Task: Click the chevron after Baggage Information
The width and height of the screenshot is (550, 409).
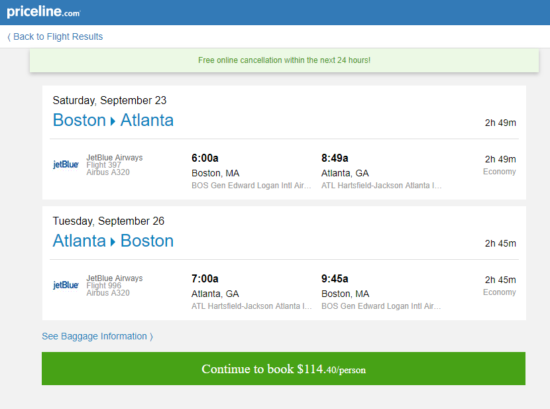Action: click(151, 337)
